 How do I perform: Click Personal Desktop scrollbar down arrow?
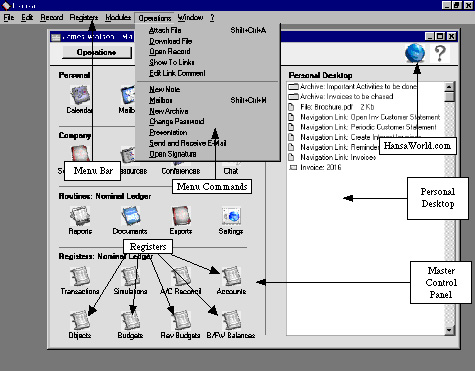click(449, 330)
